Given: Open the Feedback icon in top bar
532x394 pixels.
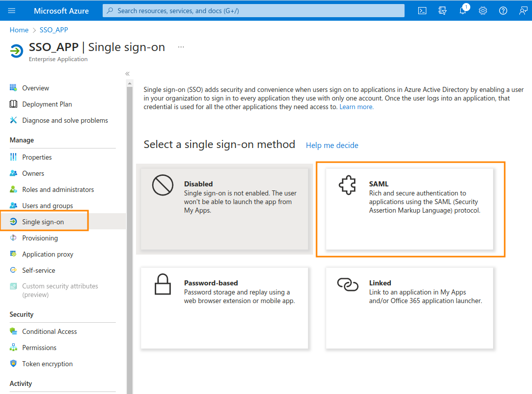Looking at the screenshot, I should [523, 11].
